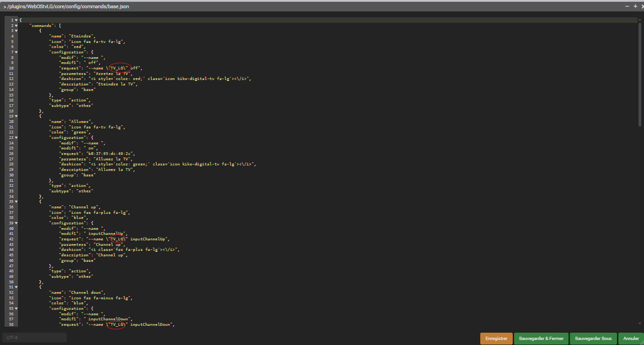Click the request line ending with inputChannelUp"
644x345 pixels.
tap(114, 239)
